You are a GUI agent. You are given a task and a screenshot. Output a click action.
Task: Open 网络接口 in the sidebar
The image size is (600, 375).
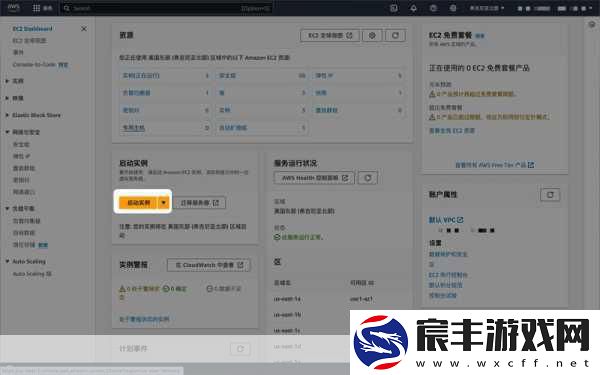tap(24, 192)
